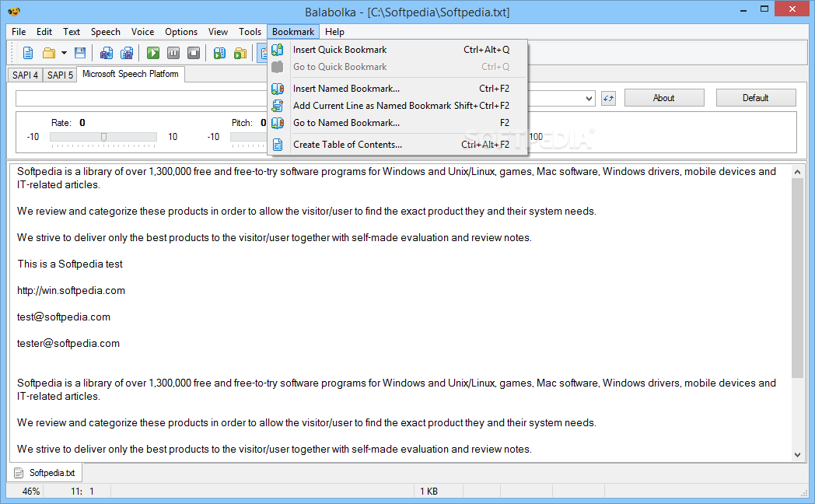Click the text line 'This is a Softpedia test'
The image size is (815, 504).
[x=70, y=264]
